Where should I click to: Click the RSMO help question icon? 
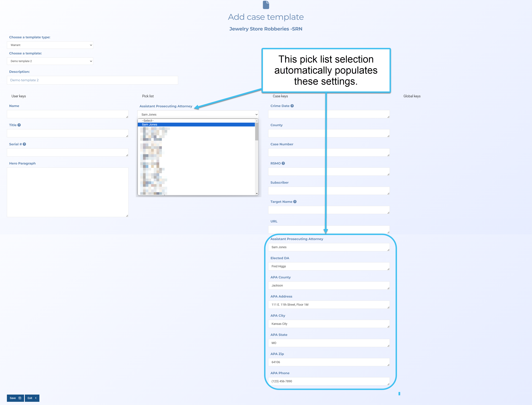click(283, 163)
